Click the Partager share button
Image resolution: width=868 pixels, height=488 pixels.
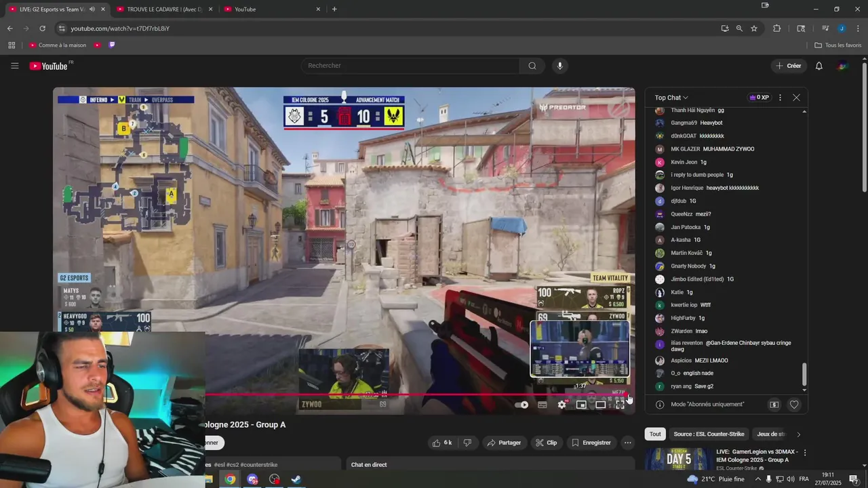504,443
